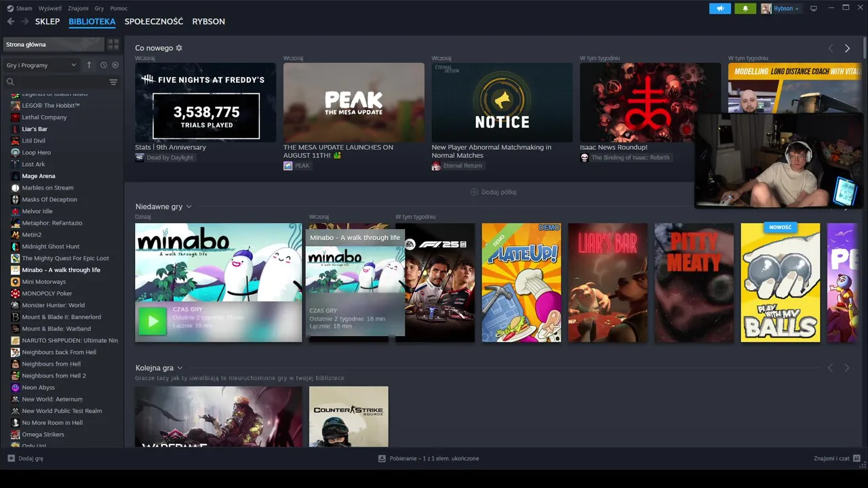Viewport: 868px width, 488px height.
Task: Open the SPOŁECZNOŚĆ tab
Action: coord(154,22)
